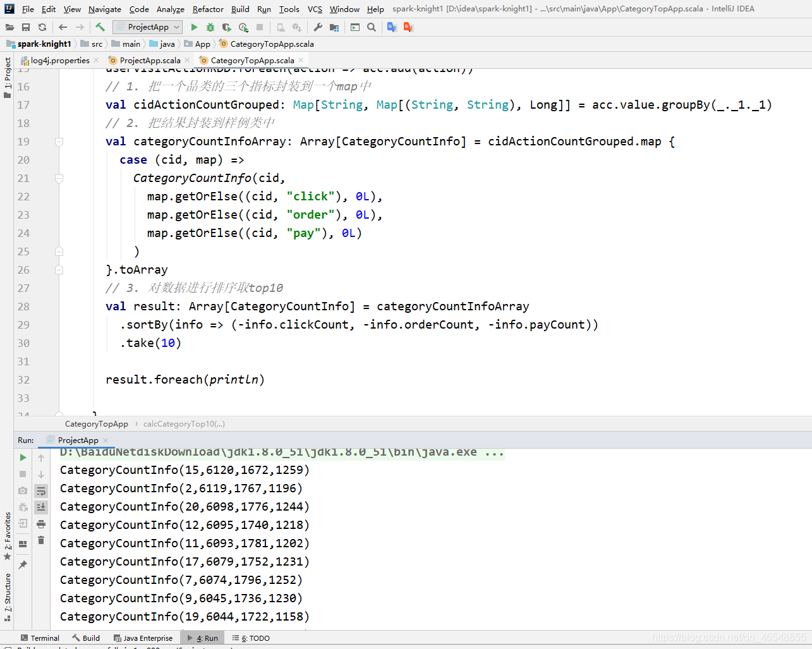Clear console with the trash icon

(x=41, y=540)
